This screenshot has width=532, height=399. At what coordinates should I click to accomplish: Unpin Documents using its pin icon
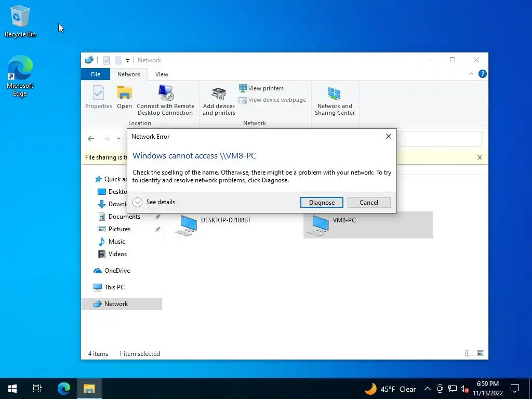click(157, 217)
